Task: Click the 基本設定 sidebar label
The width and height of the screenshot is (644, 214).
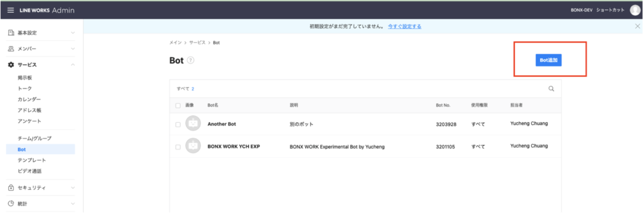Action: pyautogui.click(x=27, y=33)
